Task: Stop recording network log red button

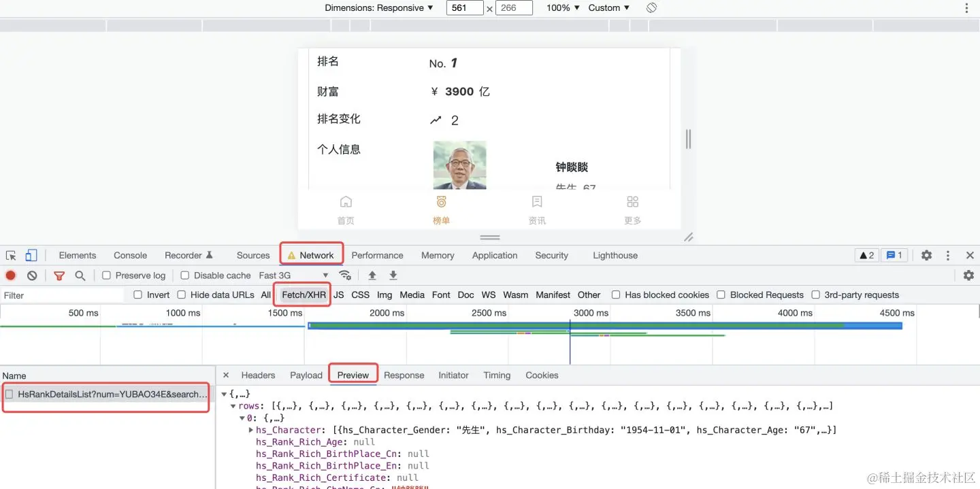Action: tap(11, 275)
